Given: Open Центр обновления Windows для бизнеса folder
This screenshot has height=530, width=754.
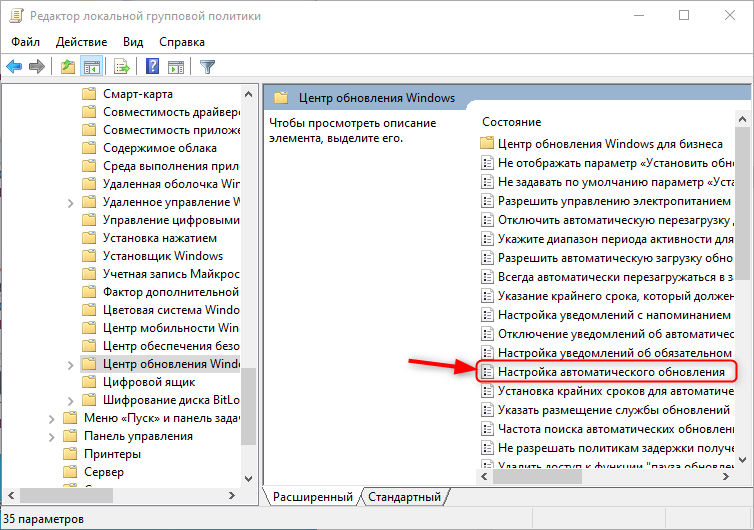Looking at the screenshot, I should pyautogui.click(x=602, y=144).
